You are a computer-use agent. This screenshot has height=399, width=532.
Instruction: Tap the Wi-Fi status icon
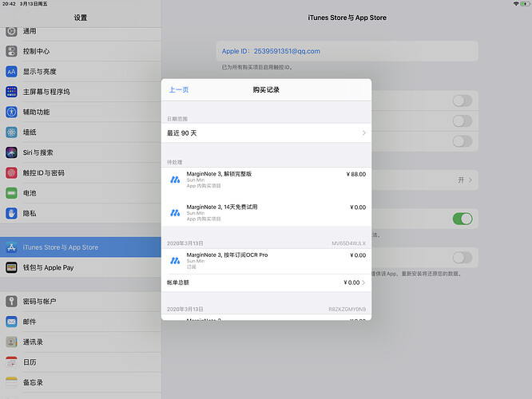pyautogui.click(x=516, y=4)
